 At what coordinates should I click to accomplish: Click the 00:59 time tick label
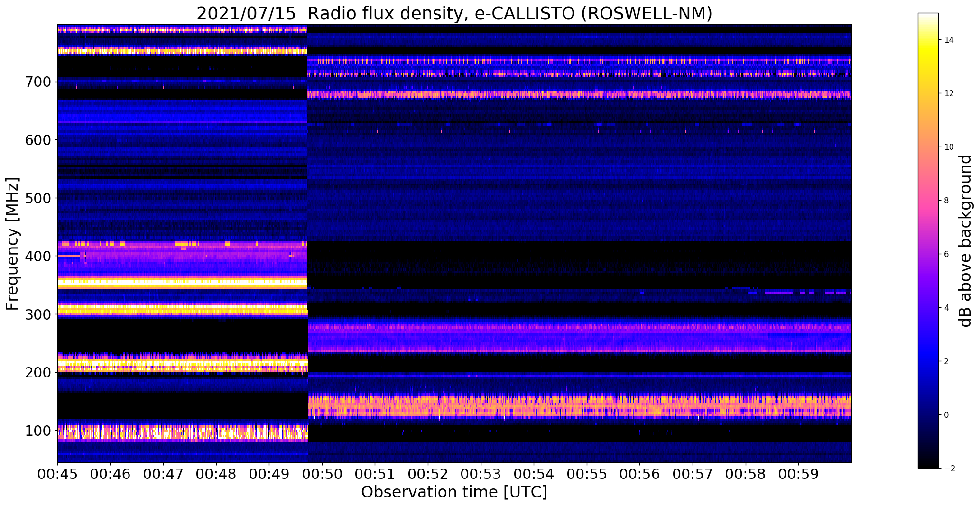[x=799, y=474]
